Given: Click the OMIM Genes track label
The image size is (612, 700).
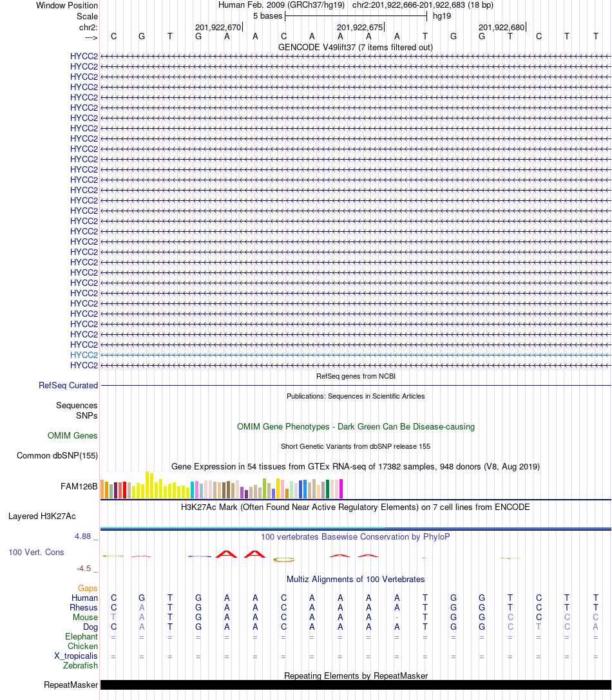Looking at the screenshot, I should [73, 436].
